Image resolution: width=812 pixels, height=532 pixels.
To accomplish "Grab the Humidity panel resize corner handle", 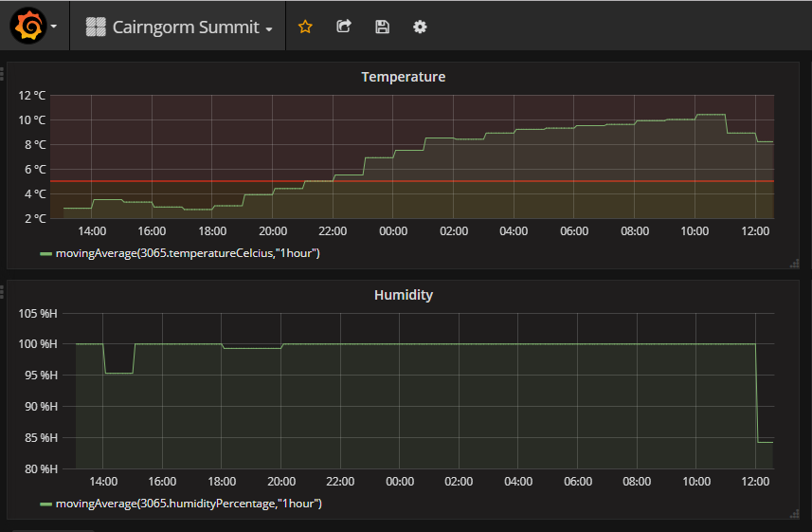I will [x=794, y=514].
